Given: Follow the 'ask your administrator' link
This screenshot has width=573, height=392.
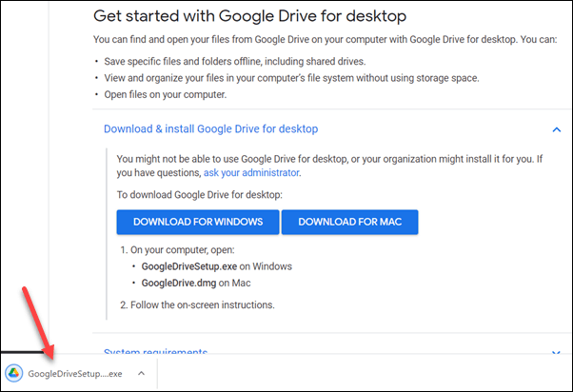Looking at the screenshot, I should point(251,173).
